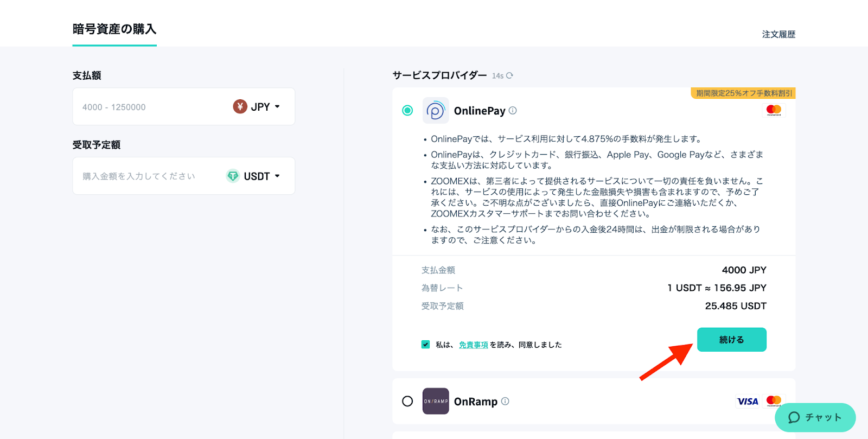Select the 暗号資産の購入 tab
The width and height of the screenshot is (868, 439).
(114, 29)
